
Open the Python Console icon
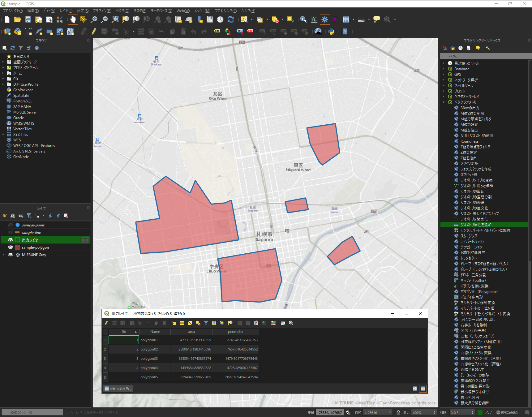[331, 32]
